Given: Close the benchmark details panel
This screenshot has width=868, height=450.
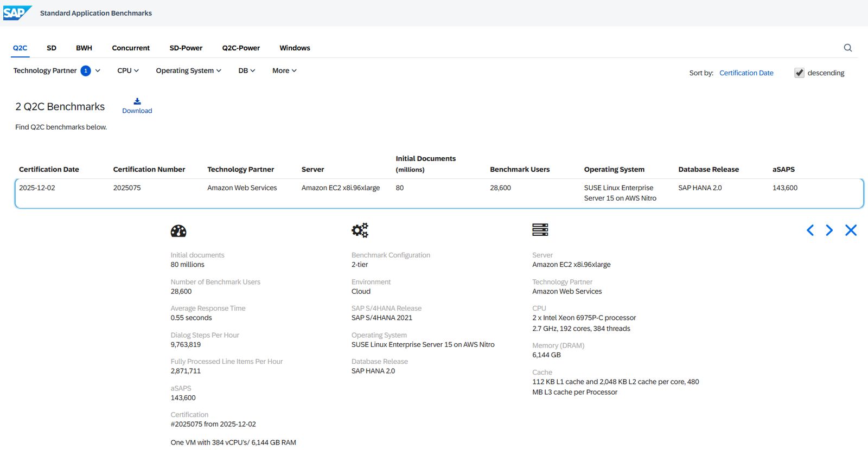Looking at the screenshot, I should [x=851, y=230].
